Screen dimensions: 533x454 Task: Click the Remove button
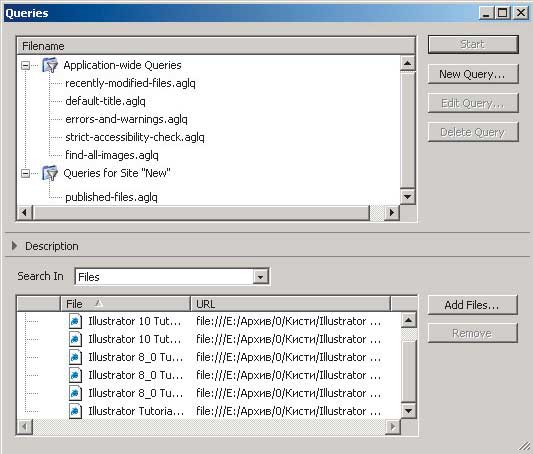pyautogui.click(x=472, y=333)
